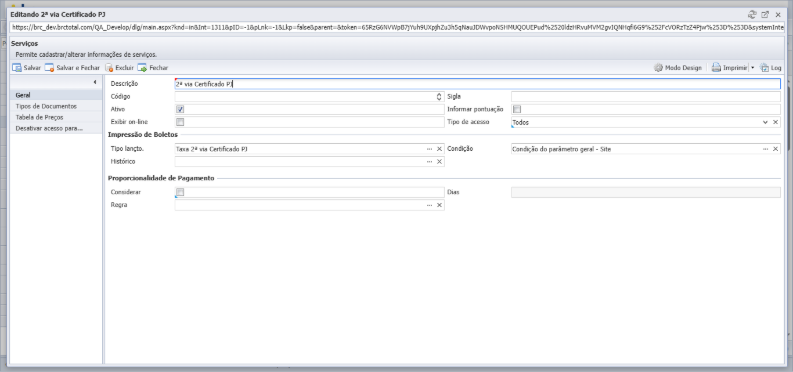Click the Salvar toolbar button
The width and height of the screenshot is (793, 372).
[x=26, y=68]
